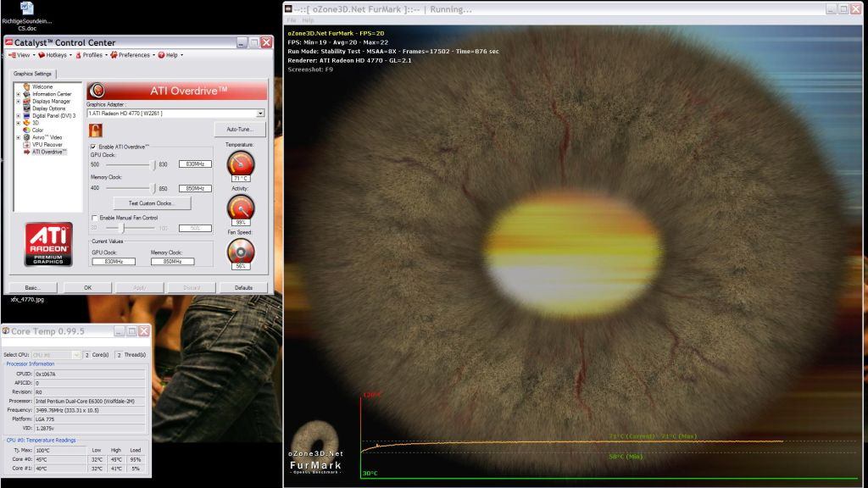Expand the Displays Manager tree node
The image size is (868, 488).
19,102
